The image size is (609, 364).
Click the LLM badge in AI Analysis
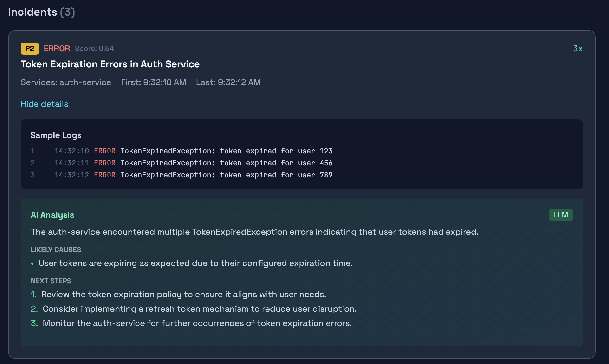[561, 215]
